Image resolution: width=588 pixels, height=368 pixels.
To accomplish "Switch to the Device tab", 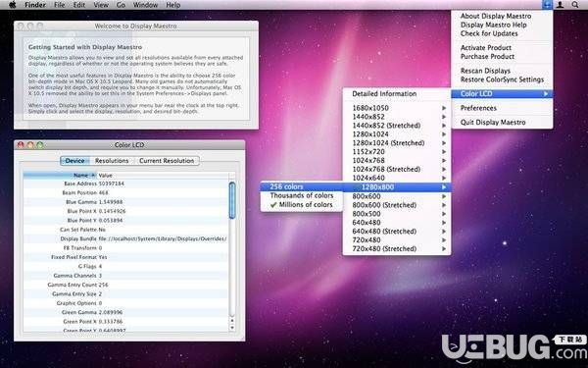I will [75, 161].
